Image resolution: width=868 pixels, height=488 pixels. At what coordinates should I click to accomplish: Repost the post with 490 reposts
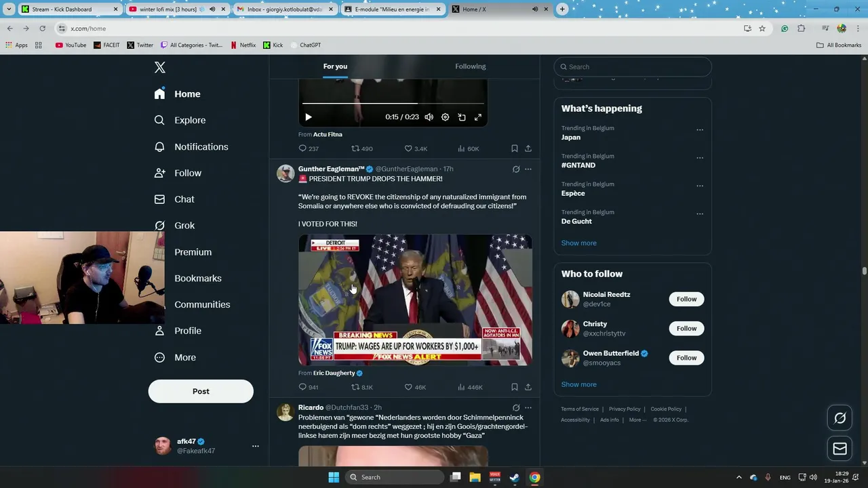pyautogui.click(x=361, y=148)
